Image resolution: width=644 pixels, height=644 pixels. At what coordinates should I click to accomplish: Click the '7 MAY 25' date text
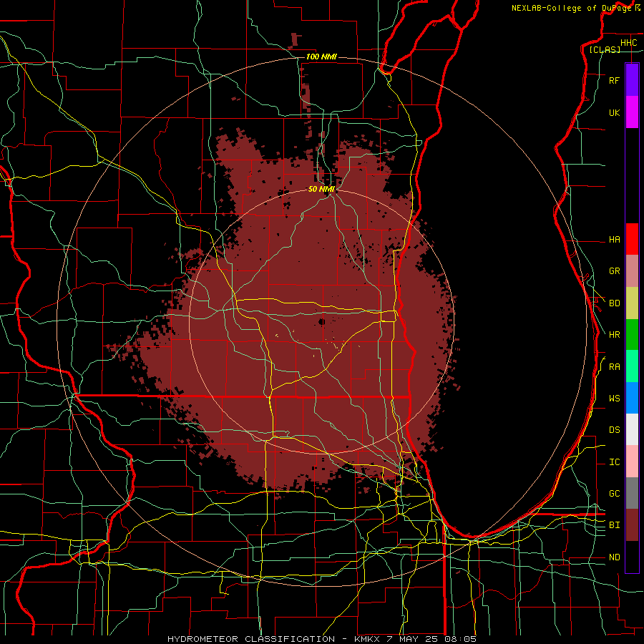[x=412, y=639]
